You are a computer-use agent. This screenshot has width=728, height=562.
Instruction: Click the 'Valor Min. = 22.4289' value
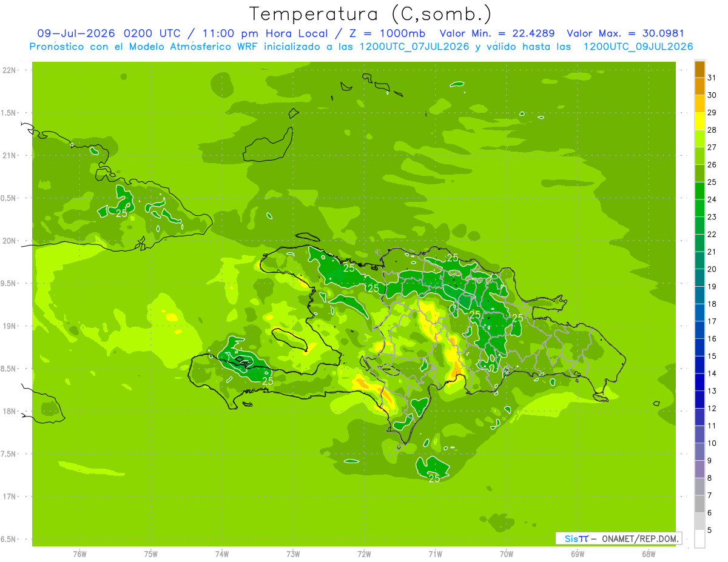coord(496,33)
